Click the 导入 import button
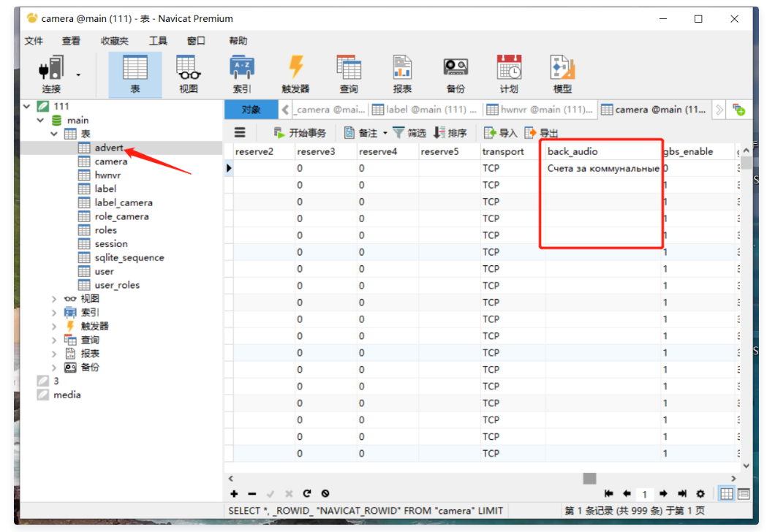Viewport: 775px width, 532px height. coord(500,132)
